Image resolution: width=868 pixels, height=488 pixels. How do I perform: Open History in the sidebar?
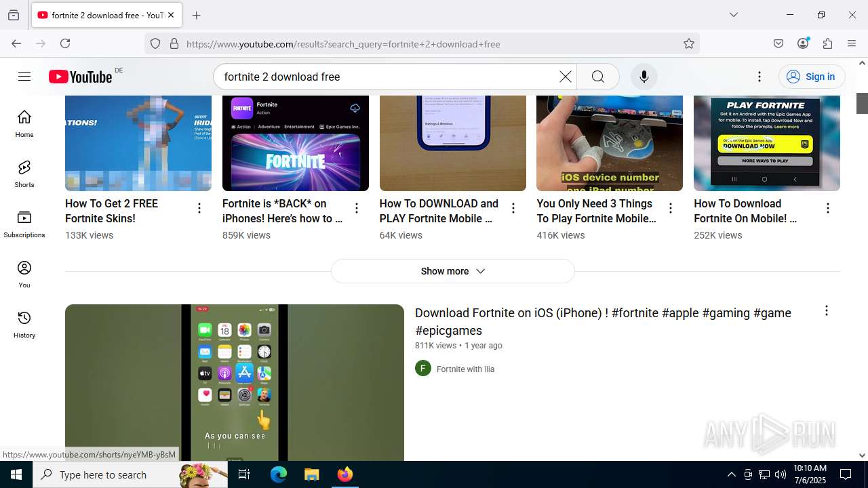(x=24, y=325)
